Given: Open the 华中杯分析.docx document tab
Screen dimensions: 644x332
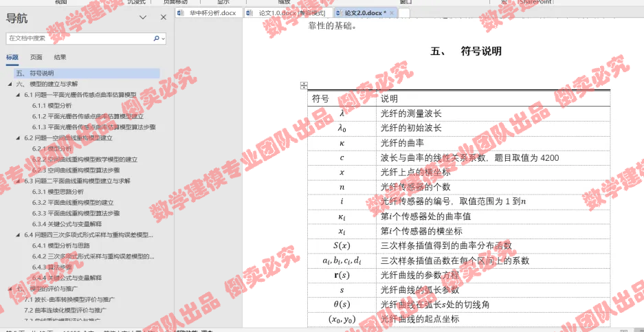Looking at the screenshot, I should (x=214, y=12).
